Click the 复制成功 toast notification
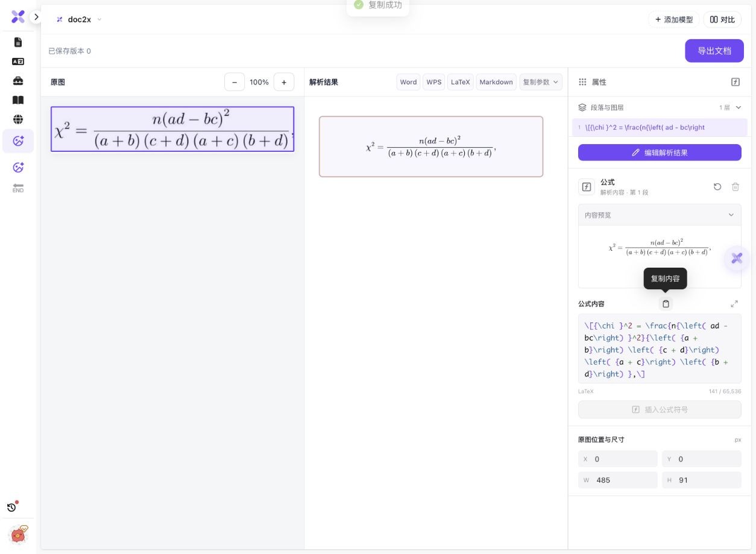Screen dimensions: 756x554 pos(378,6)
